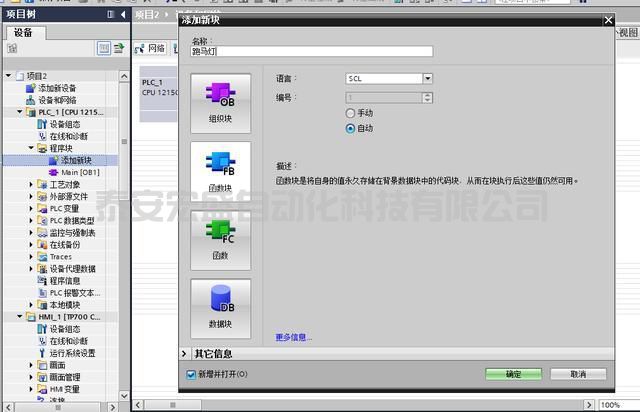Image resolution: width=640 pixels, height=412 pixels.
Task: Open 设备组态 under PLC_1
Action: 68,124
